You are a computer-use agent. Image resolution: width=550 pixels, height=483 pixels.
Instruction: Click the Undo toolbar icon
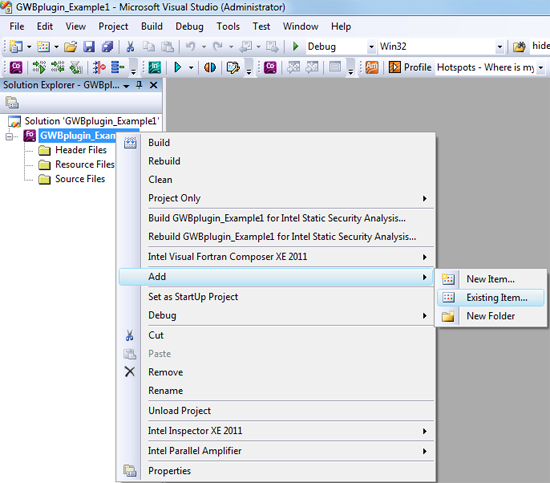pos(190,46)
